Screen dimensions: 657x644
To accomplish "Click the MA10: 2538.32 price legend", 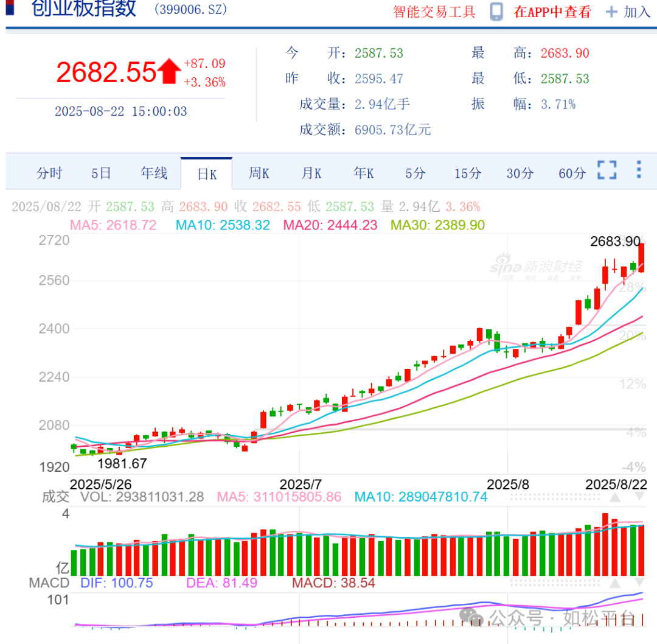I will click(223, 225).
